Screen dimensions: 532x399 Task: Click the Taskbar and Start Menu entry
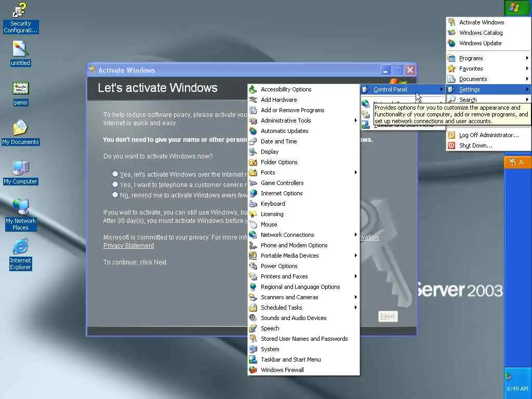point(303,360)
